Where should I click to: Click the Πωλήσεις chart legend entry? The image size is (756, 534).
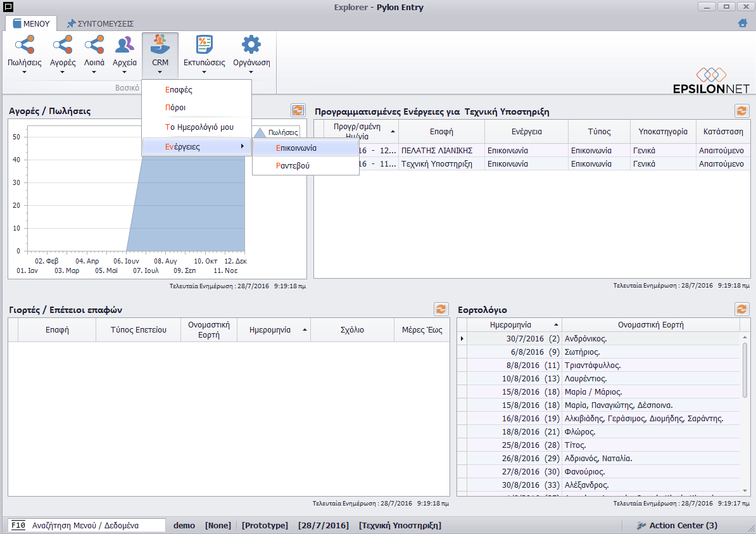[x=277, y=132]
